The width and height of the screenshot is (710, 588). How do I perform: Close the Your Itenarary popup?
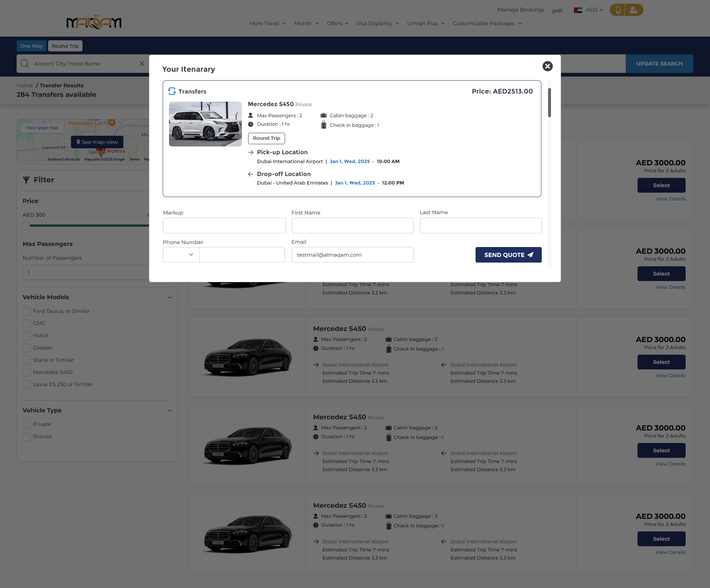click(x=547, y=66)
